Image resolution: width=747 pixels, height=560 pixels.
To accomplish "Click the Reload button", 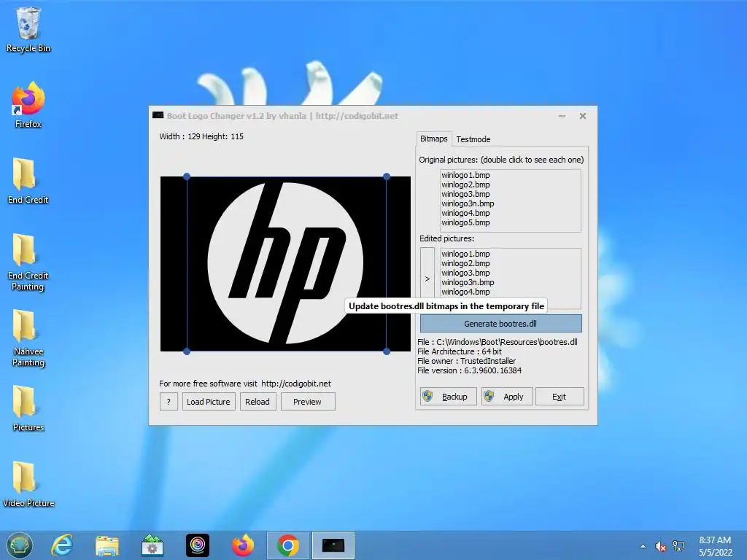I will pos(258,402).
